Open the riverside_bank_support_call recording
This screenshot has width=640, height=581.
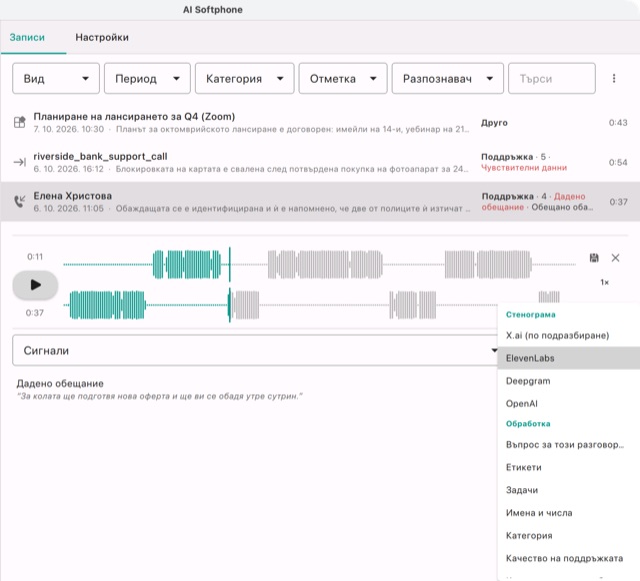coord(320,162)
